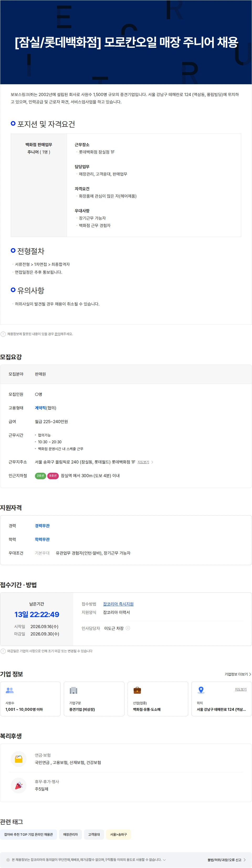Click the company address 서울 강남구 테헤란로 124 text
Screen dimensions: 252x868
point(221,709)
